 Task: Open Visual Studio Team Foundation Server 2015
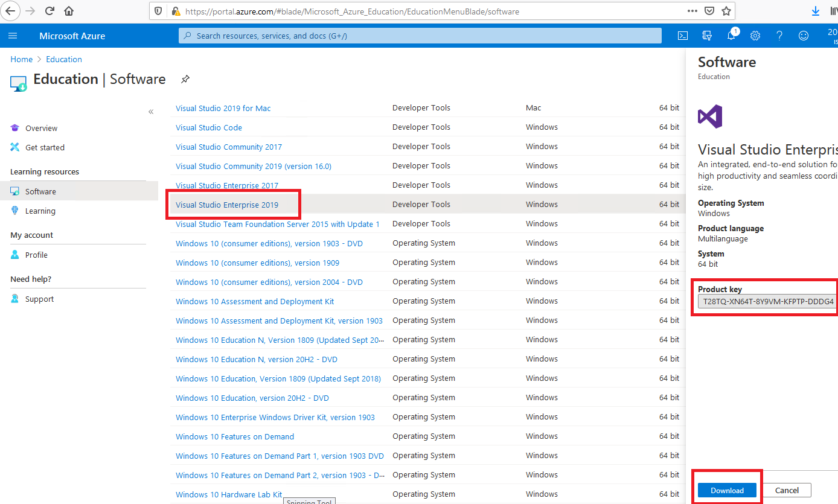tap(278, 224)
